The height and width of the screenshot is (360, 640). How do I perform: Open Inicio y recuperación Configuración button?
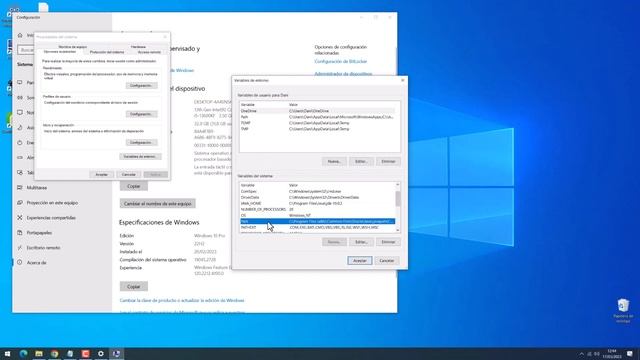141,142
